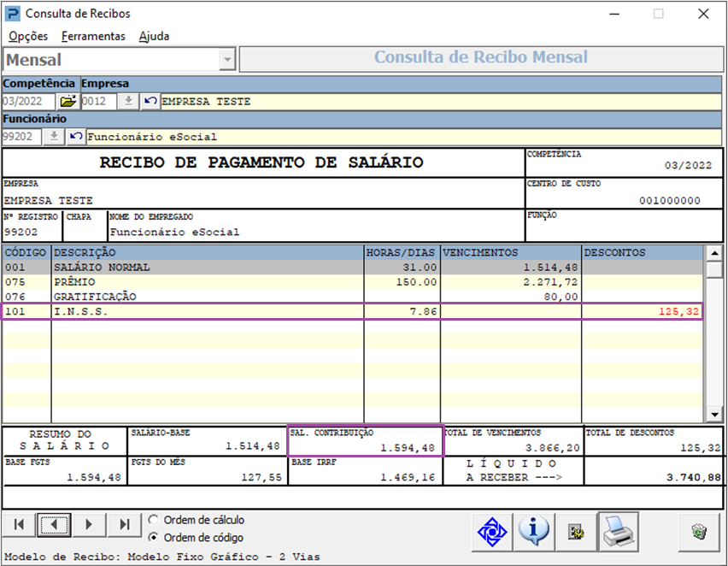Viewport: 728px width, 566px height.
Task: Click the scrollbar up arrow in receipt table
Action: click(714, 253)
